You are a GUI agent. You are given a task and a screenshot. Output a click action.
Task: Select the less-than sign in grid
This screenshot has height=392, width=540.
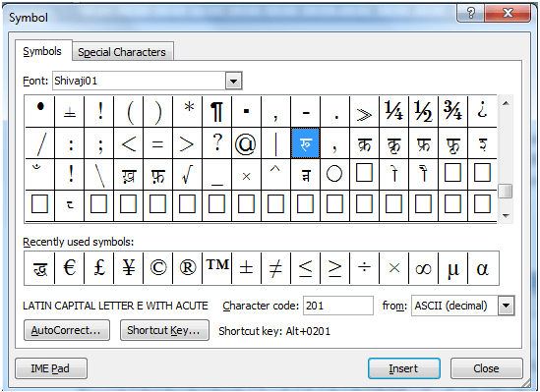tap(128, 143)
